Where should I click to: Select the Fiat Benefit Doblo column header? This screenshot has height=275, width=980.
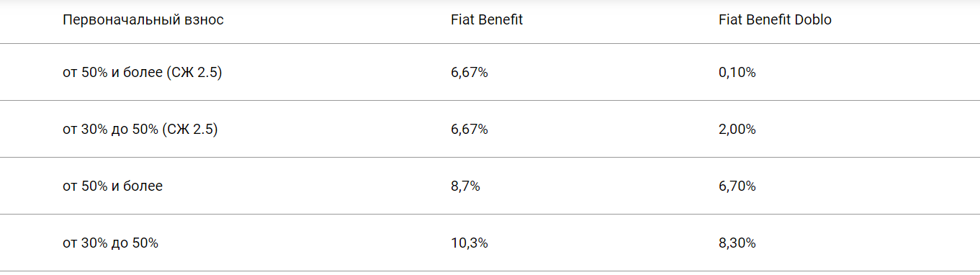[775, 20]
